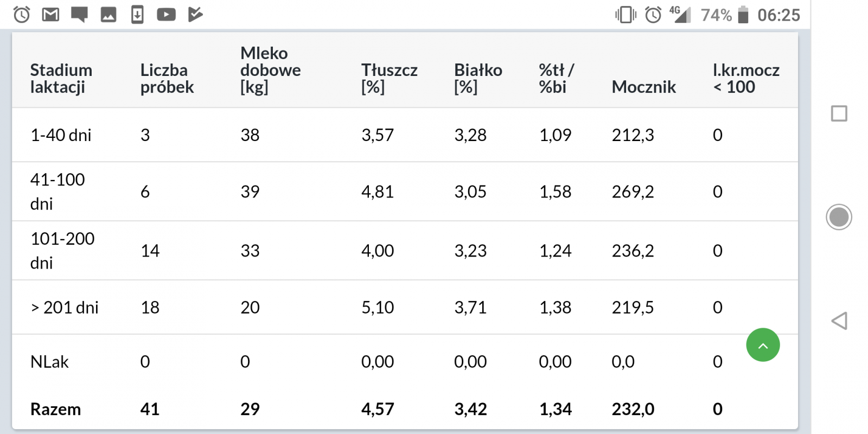Select the 101-200 dni row label

pos(62,251)
